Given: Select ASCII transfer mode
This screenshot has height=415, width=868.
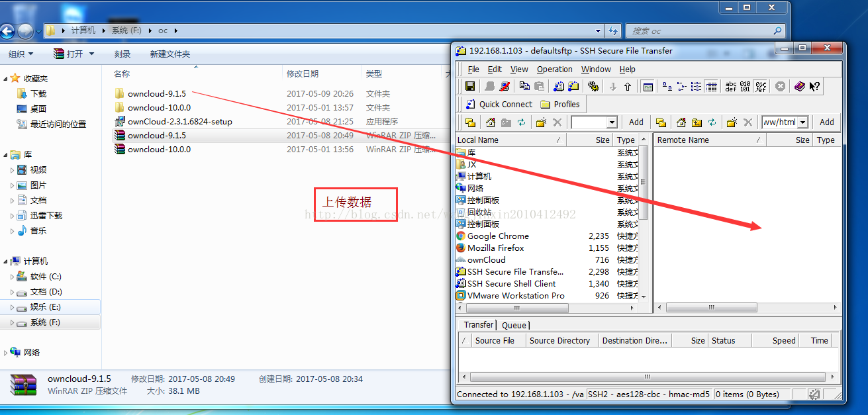Looking at the screenshot, I should coord(731,87).
